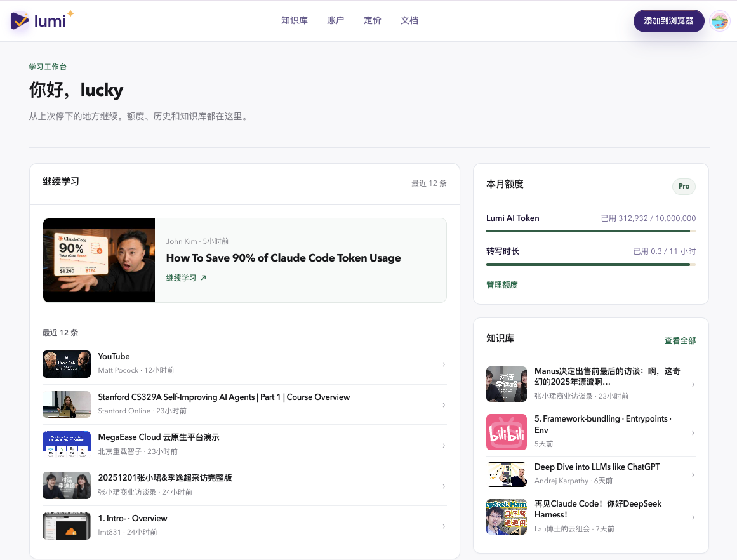Click the Pro plan badge
737x560 pixels.
point(684,186)
